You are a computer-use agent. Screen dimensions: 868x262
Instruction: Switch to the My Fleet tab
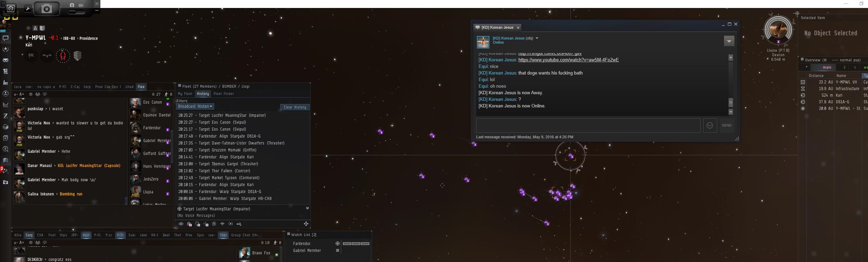[185, 94]
